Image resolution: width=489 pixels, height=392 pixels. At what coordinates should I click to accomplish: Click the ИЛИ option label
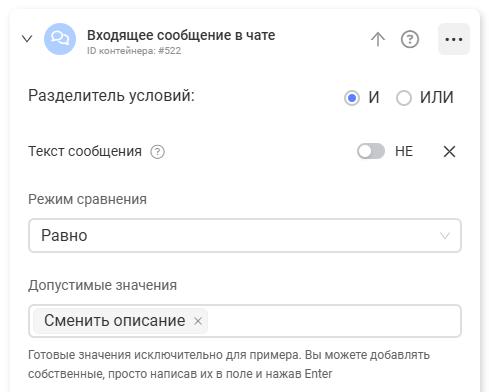point(436,97)
